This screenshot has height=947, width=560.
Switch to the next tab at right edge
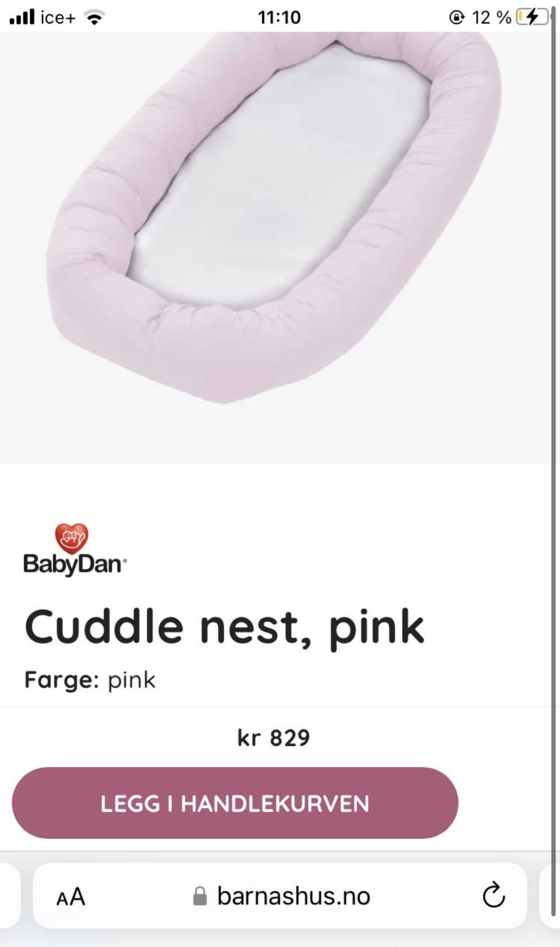click(549, 896)
